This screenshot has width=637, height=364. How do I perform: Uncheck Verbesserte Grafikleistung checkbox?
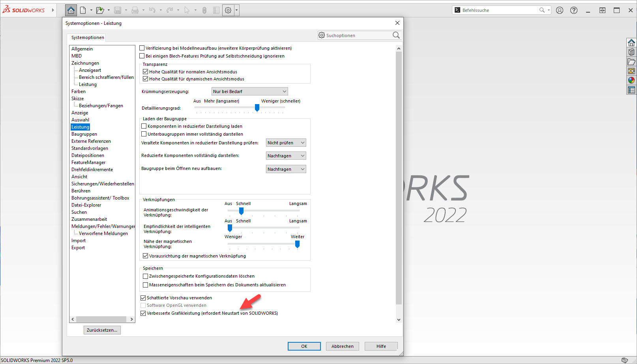pyautogui.click(x=143, y=313)
